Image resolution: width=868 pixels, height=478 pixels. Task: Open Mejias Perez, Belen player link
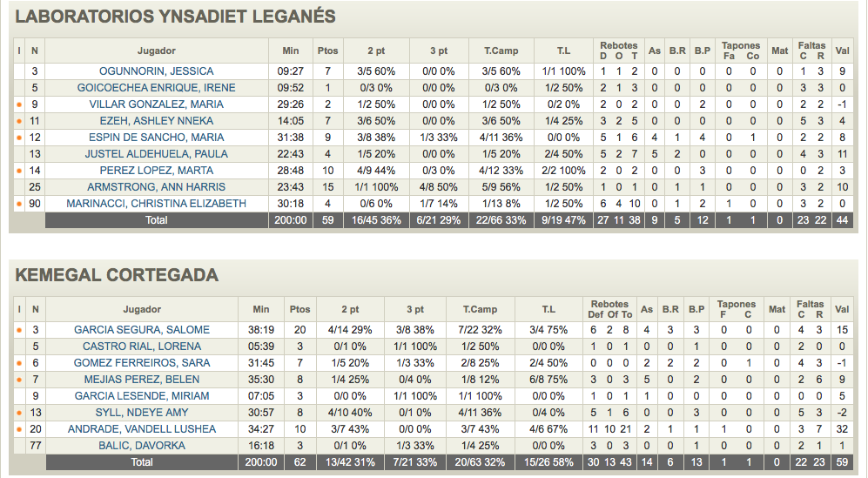tap(142, 380)
